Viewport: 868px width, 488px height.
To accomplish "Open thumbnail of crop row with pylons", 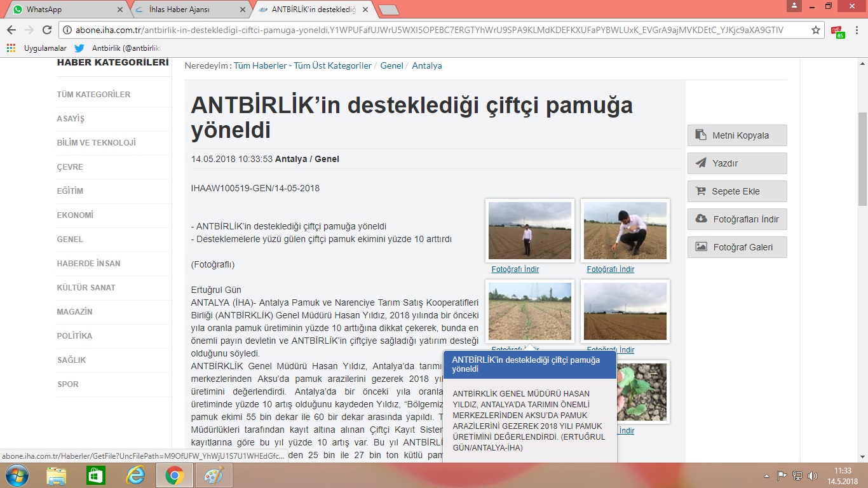I will coord(530,311).
